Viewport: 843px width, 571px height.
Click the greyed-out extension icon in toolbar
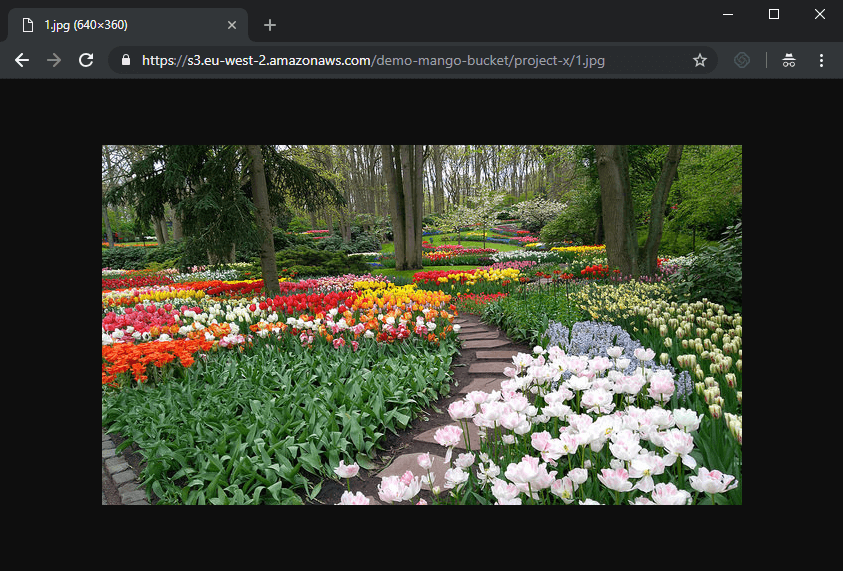[741, 60]
